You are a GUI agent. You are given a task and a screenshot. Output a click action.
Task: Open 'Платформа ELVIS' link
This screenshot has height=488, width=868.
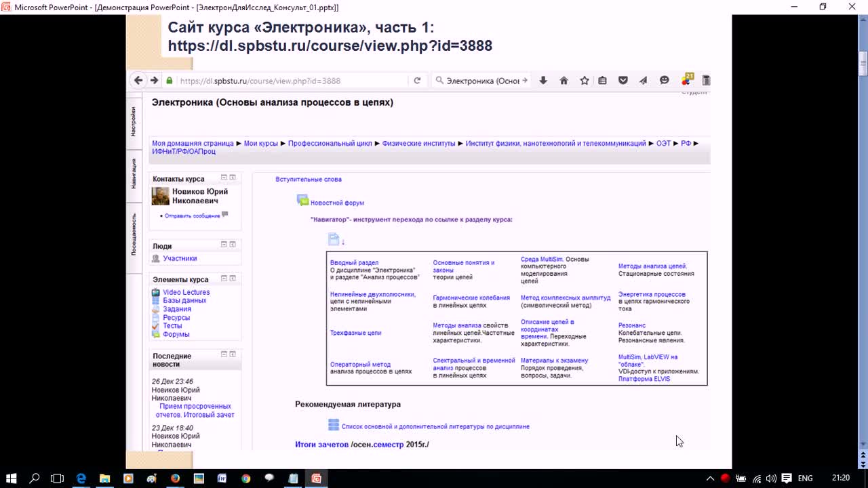click(x=644, y=379)
